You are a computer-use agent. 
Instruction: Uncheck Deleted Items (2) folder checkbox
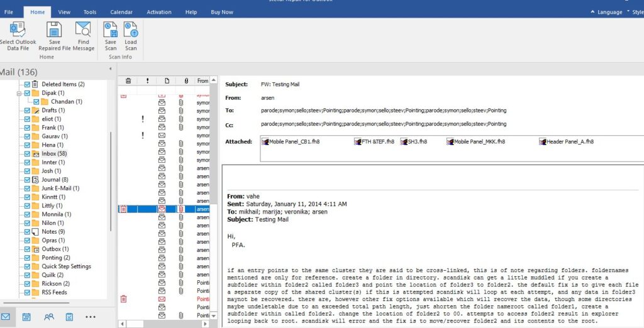pos(27,84)
